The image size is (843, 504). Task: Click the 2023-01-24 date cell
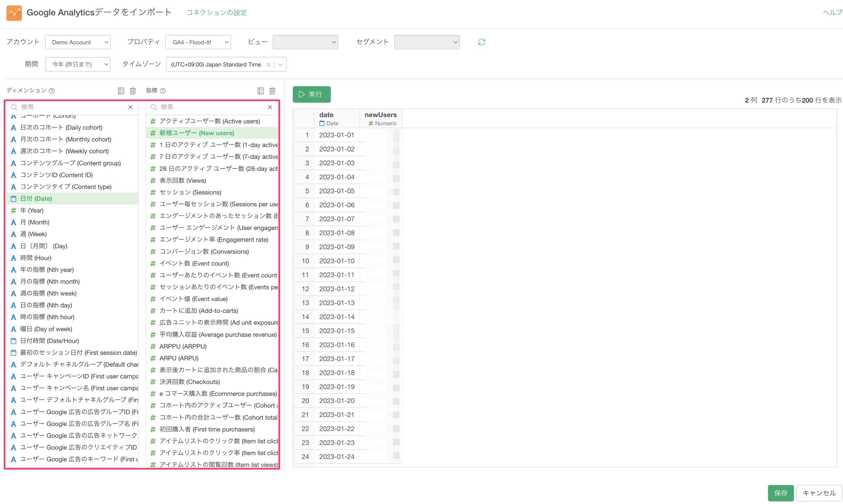[x=337, y=457]
